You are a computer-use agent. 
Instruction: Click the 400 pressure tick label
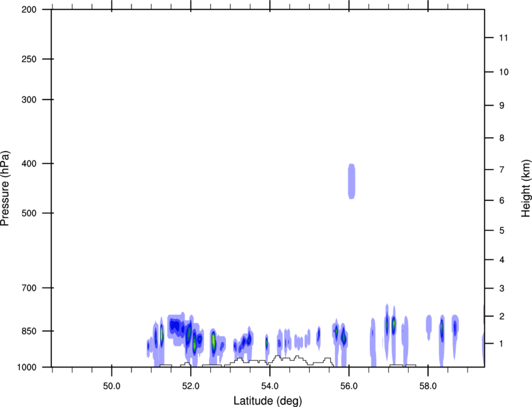point(29,163)
